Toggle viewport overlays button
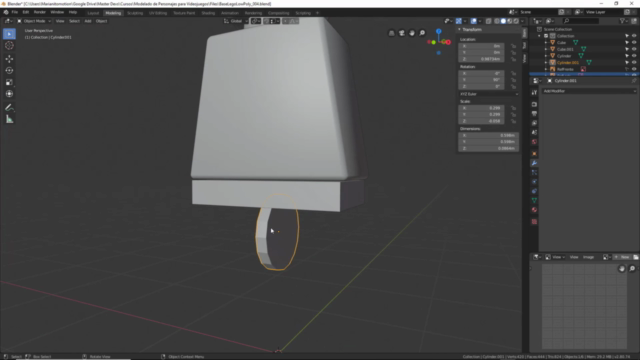Image resolution: width=640 pixels, height=360 pixels. pos(473,21)
